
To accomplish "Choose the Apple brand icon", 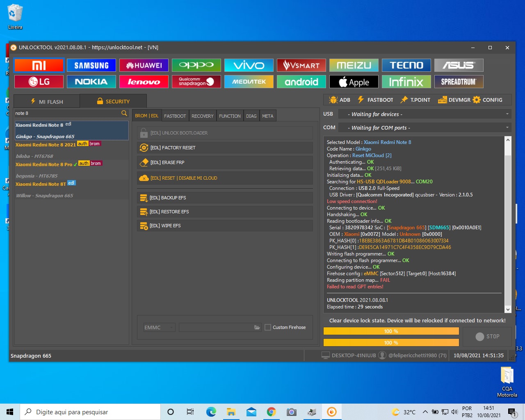I will tap(354, 82).
